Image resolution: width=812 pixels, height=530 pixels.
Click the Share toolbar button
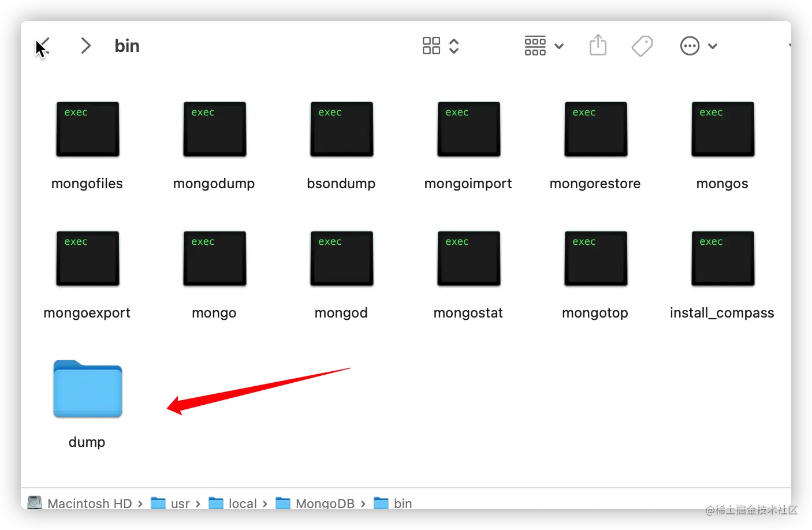click(598, 45)
